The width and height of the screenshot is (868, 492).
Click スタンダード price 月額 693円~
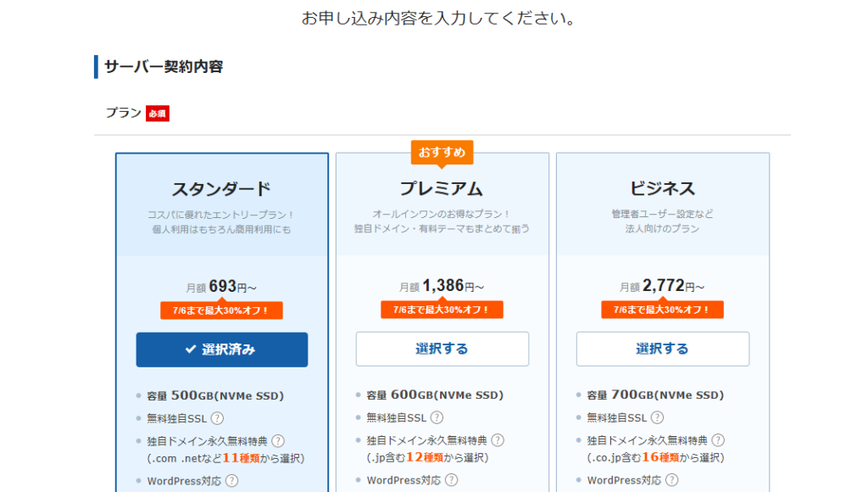tap(221, 287)
